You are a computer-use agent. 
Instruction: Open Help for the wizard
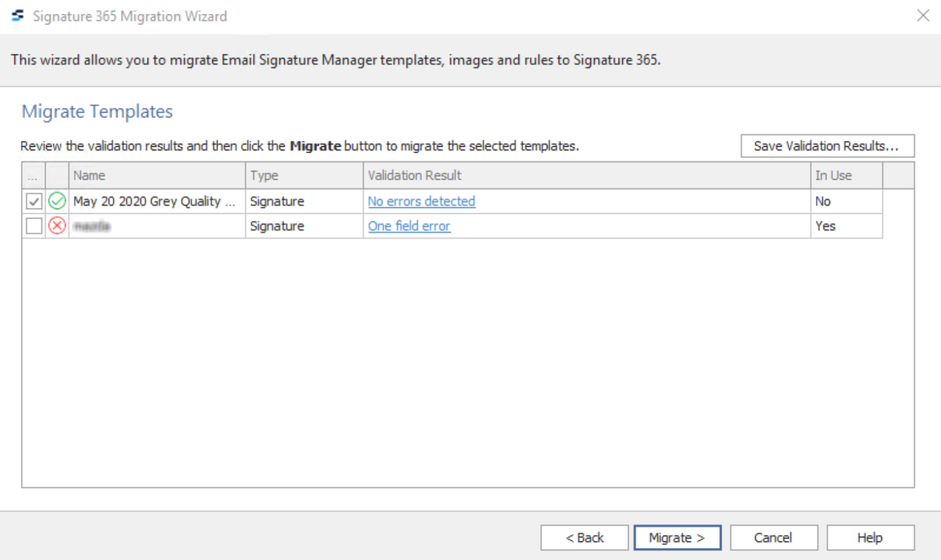pyautogui.click(x=870, y=537)
